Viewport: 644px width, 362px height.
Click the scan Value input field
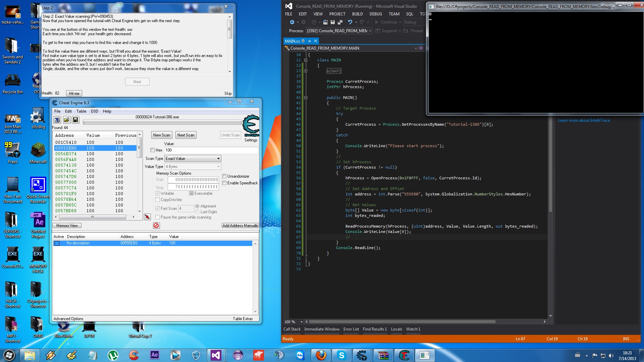[x=211, y=150]
